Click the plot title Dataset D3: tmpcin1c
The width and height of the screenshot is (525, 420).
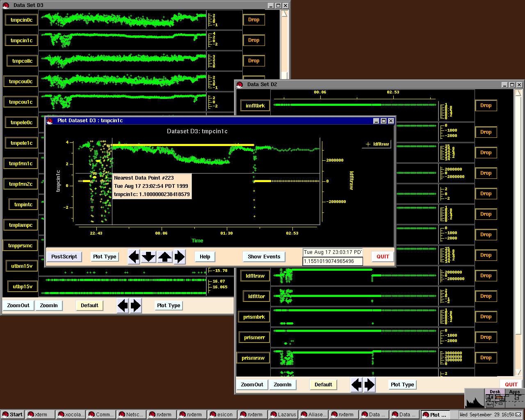tap(197, 131)
